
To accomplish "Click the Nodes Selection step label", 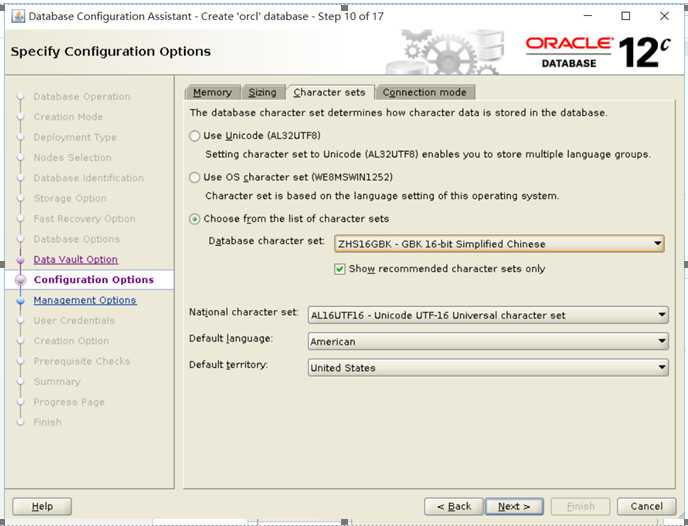I will click(x=72, y=157).
